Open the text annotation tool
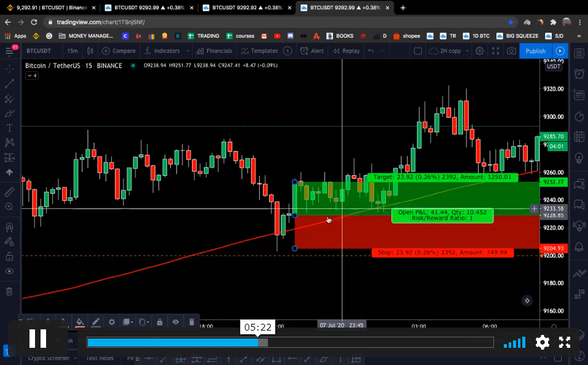588x365 pixels. tap(9, 128)
